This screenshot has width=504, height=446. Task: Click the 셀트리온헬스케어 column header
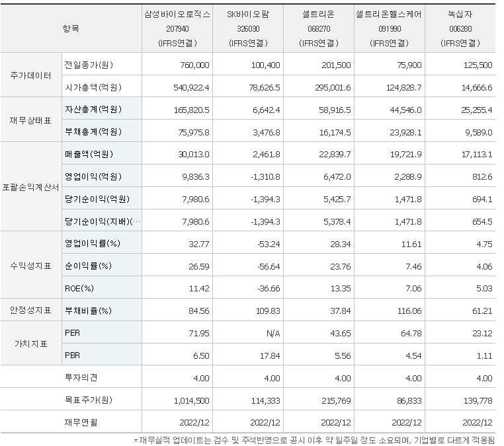(x=390, y=28)
